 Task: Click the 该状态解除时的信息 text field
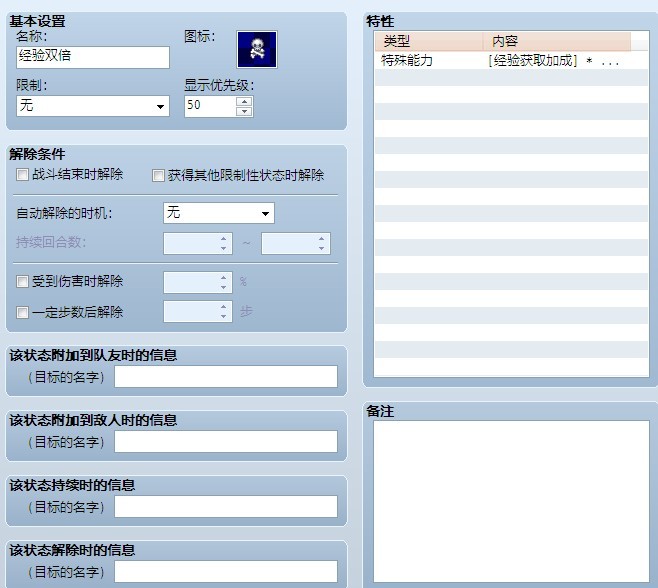(x=226, y=571)
